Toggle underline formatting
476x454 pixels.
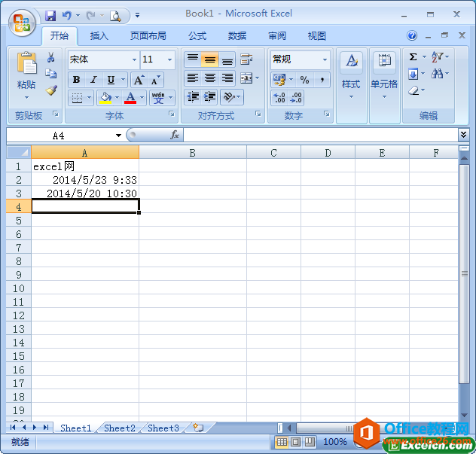pos(111,80)
